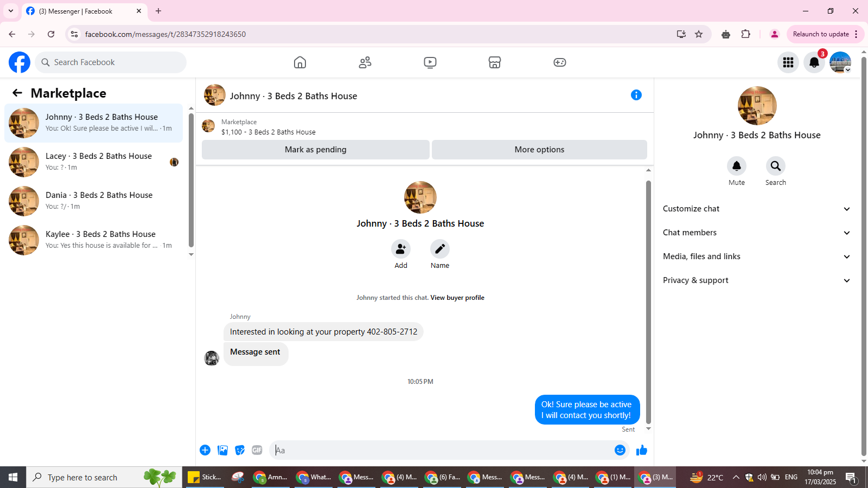
Task: Open the Marketplace storefront icon in top navigation
Action: 495,62
